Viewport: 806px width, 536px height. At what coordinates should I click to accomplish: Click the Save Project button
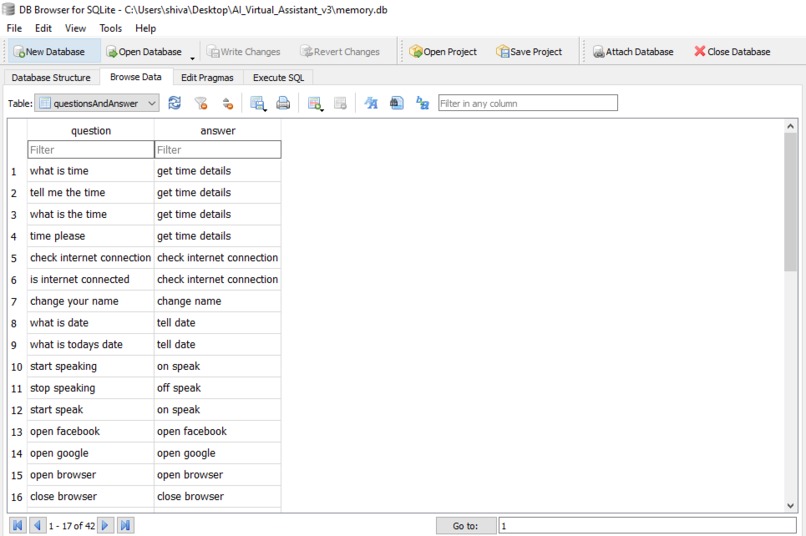(529, 51)
